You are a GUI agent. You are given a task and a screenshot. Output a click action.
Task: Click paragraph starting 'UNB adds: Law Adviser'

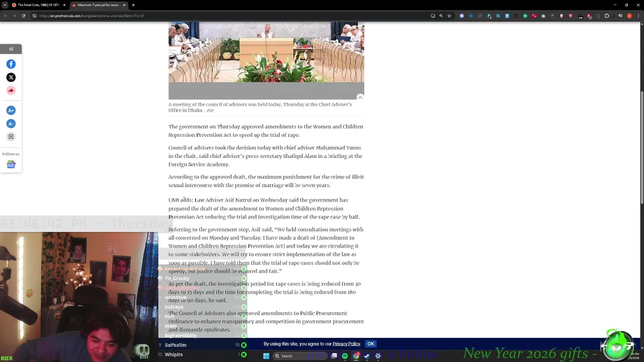click(264, 209)
